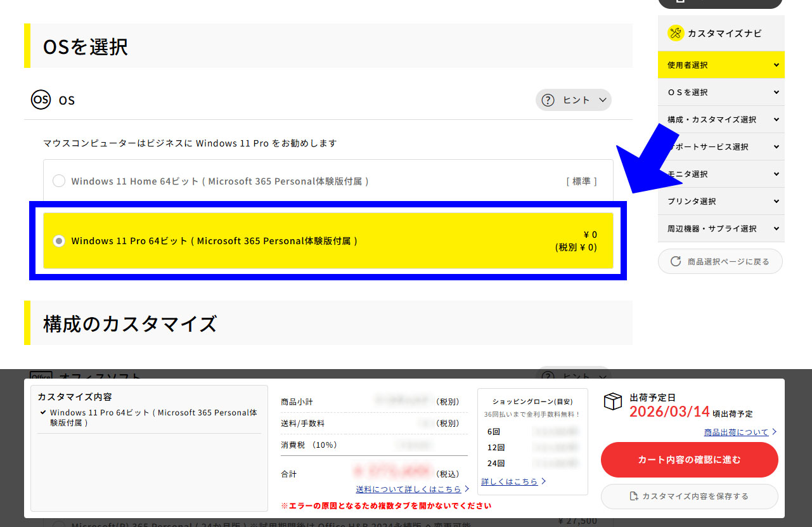
Task: Select the Microsoft 365 Personal option at bottom
Action: 59,524
